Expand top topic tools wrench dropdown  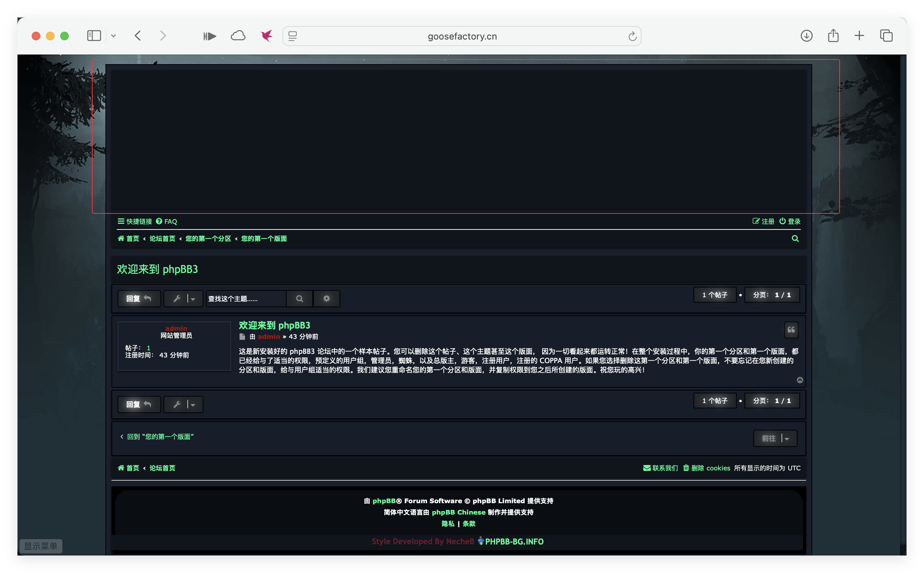[183, 299]
